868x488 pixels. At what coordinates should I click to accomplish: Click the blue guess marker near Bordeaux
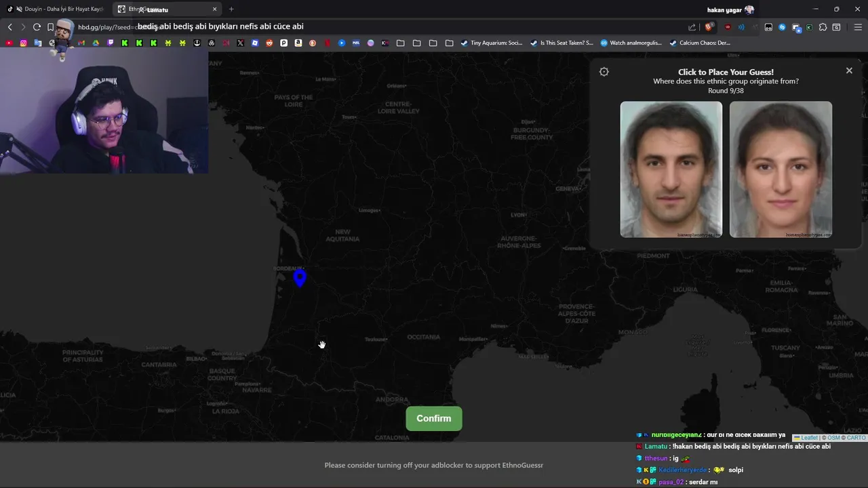coord(300,278)
